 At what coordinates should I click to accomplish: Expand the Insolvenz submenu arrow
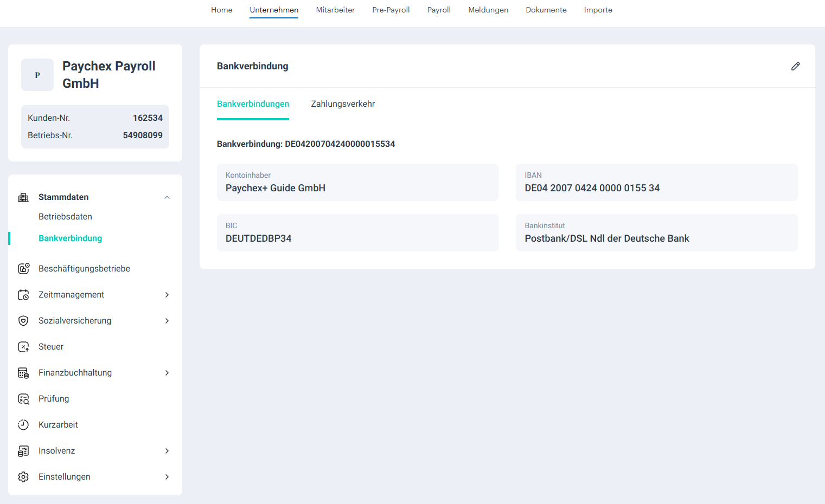coord(167,451)
